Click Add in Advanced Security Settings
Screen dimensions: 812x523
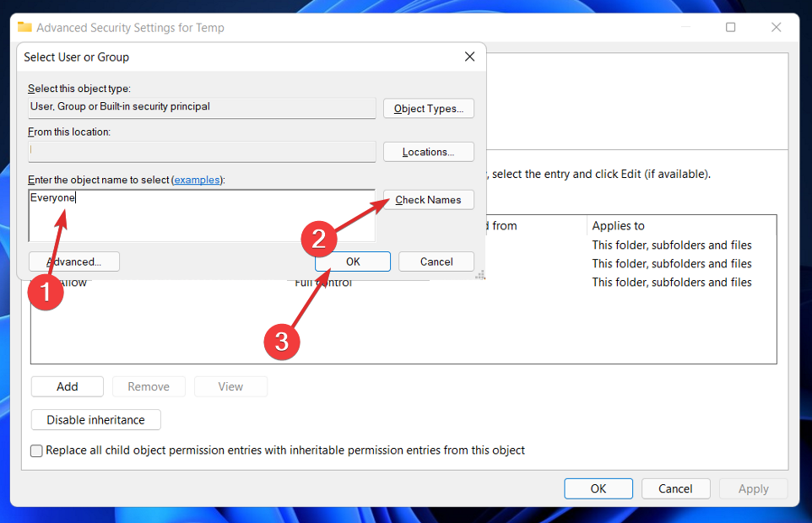click(68, 387)
